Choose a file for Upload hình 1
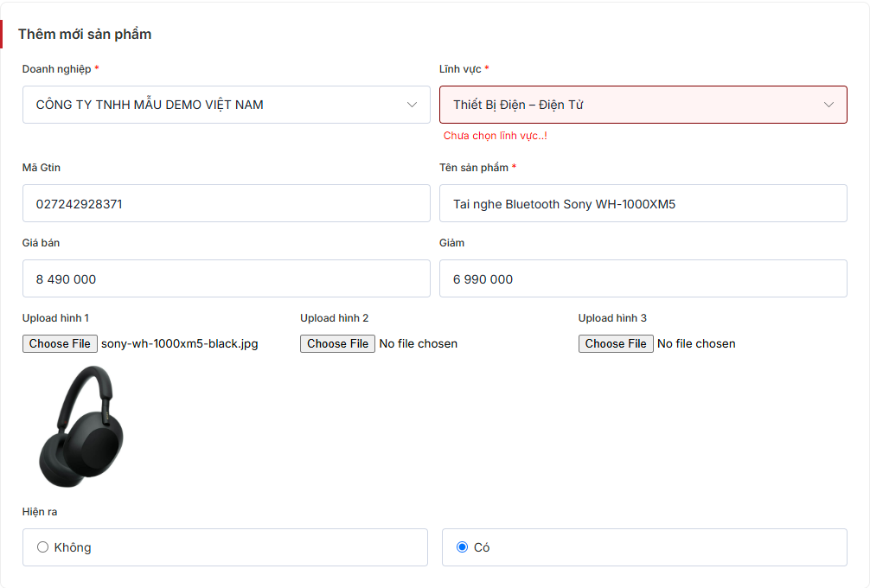The height and width of the screenshot is (588, 870). [60, 344]
